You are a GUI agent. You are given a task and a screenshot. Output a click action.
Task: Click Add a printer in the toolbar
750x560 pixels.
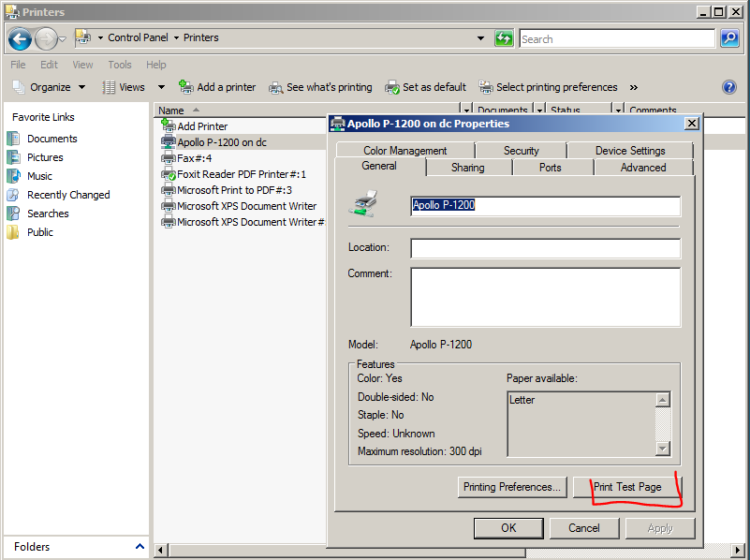(217, 87)
